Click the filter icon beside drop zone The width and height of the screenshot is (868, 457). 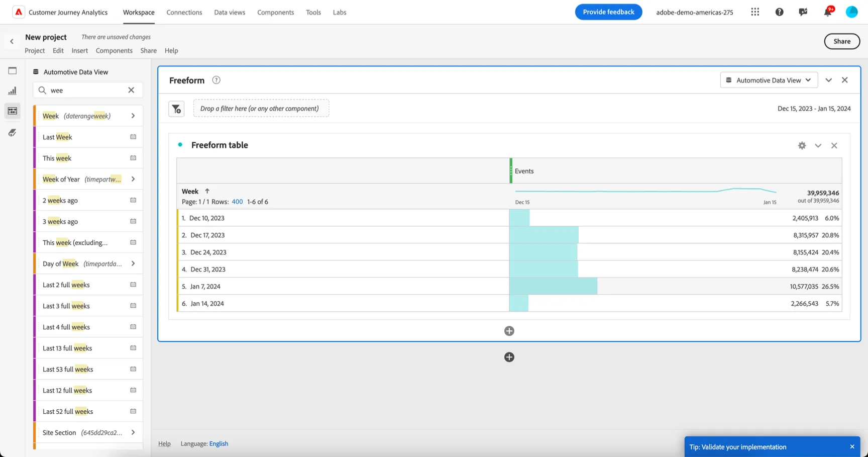click(x=176, y=109)
